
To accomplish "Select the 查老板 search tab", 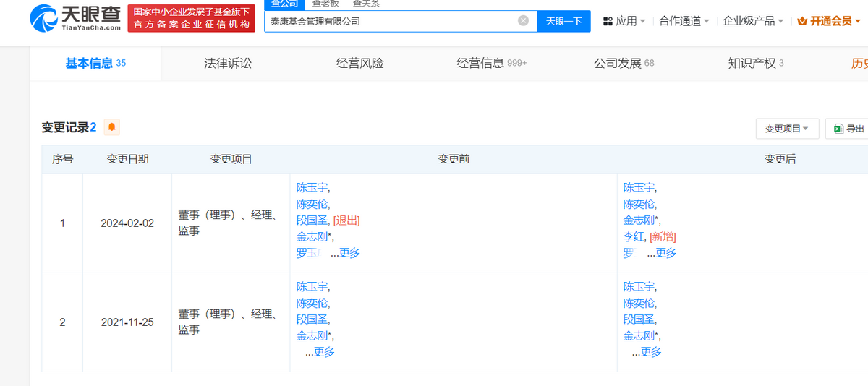I will 325,4.
